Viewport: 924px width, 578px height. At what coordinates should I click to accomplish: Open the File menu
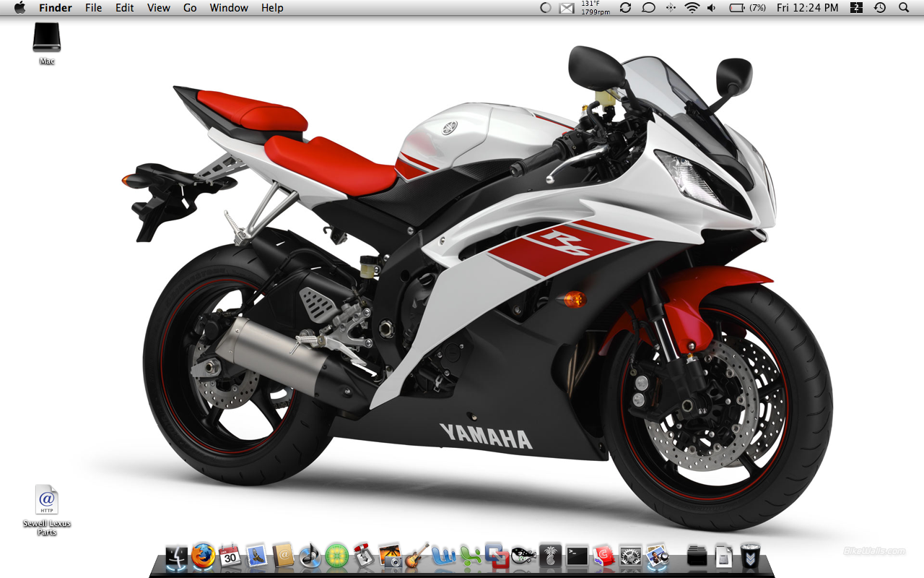point(93,8)
